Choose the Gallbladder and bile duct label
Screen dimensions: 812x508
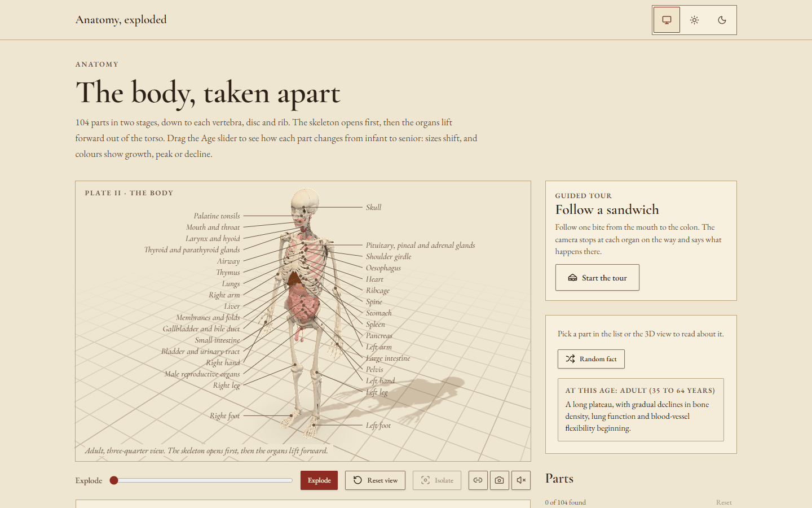point(201,329)
